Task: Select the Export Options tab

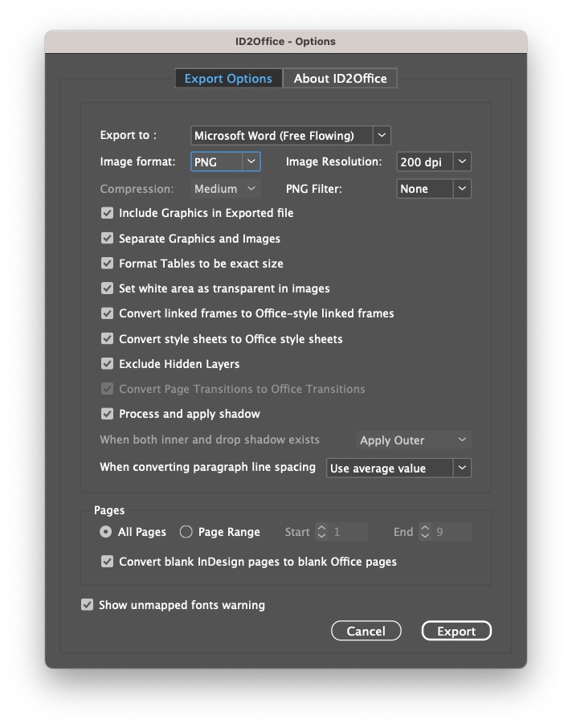Action: [228, 78]
